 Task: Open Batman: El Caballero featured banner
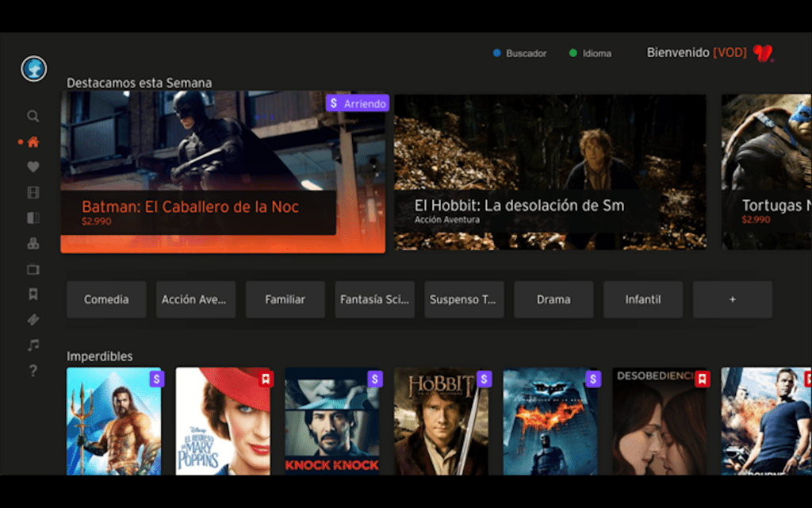[x=223, y=172]
